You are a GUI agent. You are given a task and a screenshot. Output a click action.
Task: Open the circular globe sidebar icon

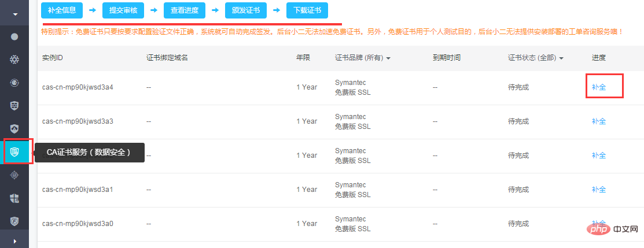[14, 83]
